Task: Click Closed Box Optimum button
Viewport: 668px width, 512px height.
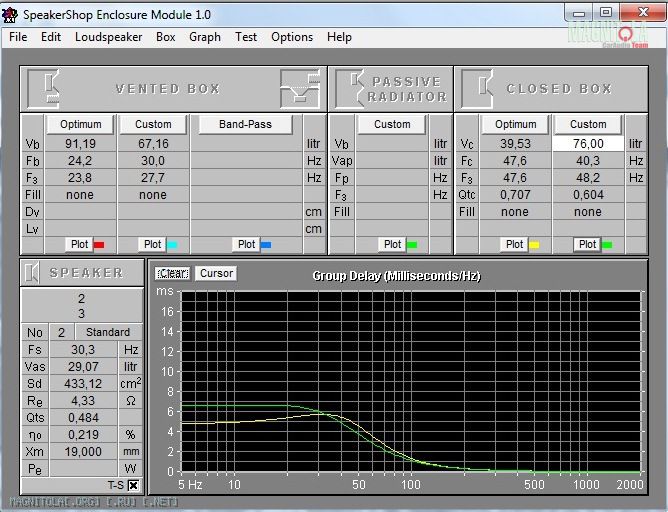Action: (515, 124)
